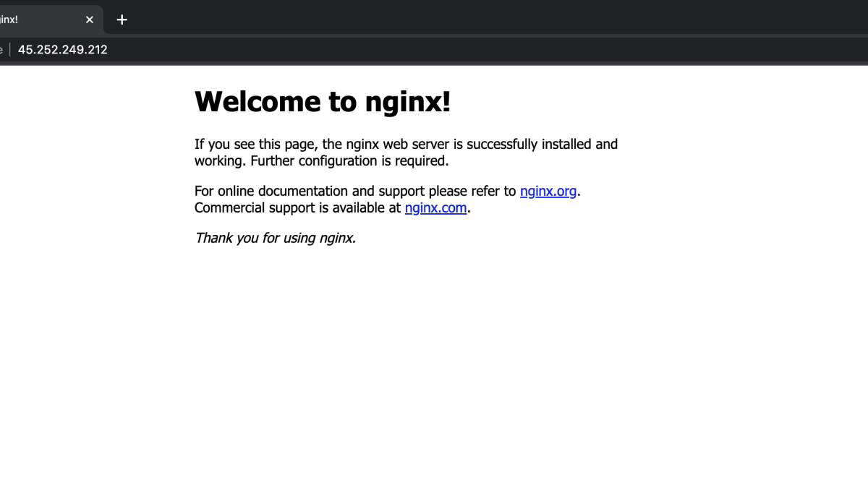
Task: Open the nginx.com commercial support link
Action: point(435,207)
